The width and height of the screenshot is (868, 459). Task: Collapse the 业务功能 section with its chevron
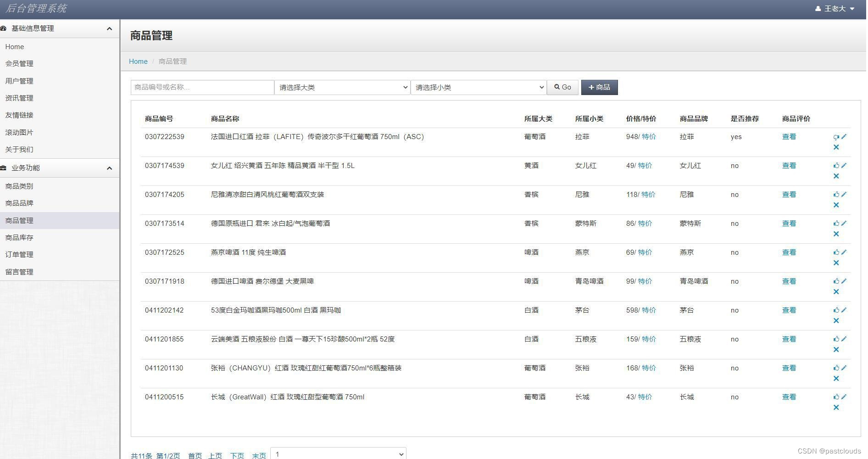click(109, 168)
